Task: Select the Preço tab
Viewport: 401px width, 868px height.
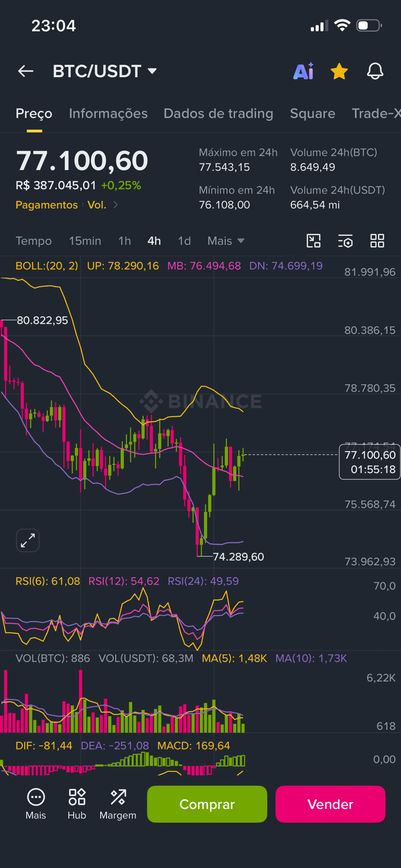Action: tap(34, 113)
